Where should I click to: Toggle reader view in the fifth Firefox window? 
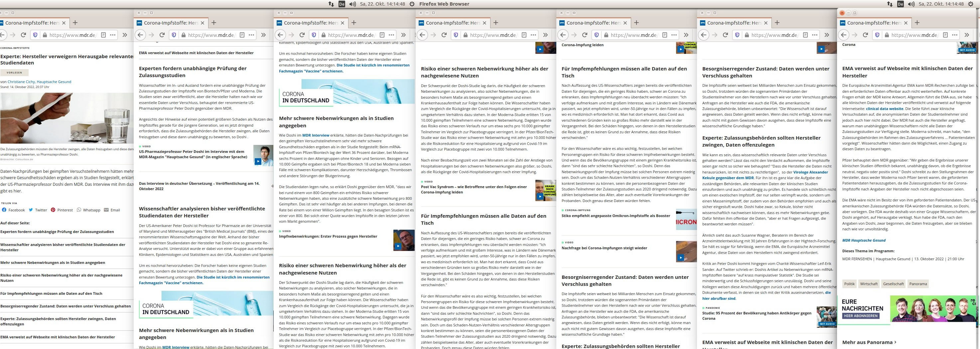[x=665, y=35]
